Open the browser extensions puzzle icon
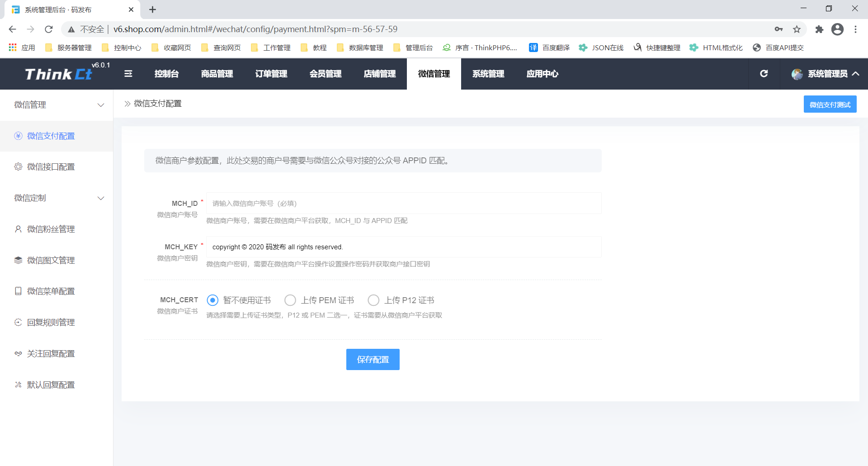Image resolution: width=868 pixels, height=466 pixels. [x=819, y=29]
